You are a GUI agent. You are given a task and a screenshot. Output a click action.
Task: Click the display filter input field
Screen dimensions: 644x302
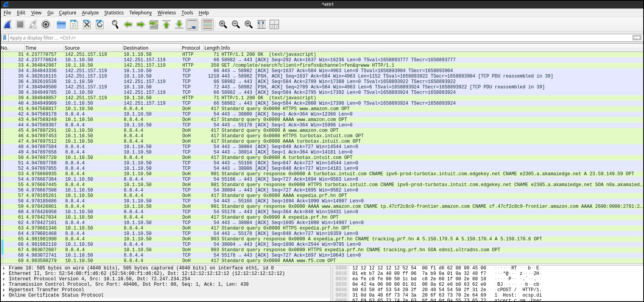pyautogui.click(x=320, y=38)
